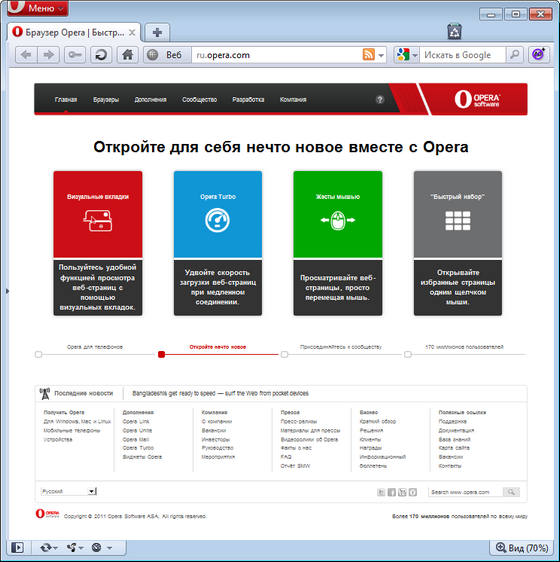The height and width of the screenshot is (562, 560).
Task: Open the Браузеры navigation item
Action: pos(106,100)
